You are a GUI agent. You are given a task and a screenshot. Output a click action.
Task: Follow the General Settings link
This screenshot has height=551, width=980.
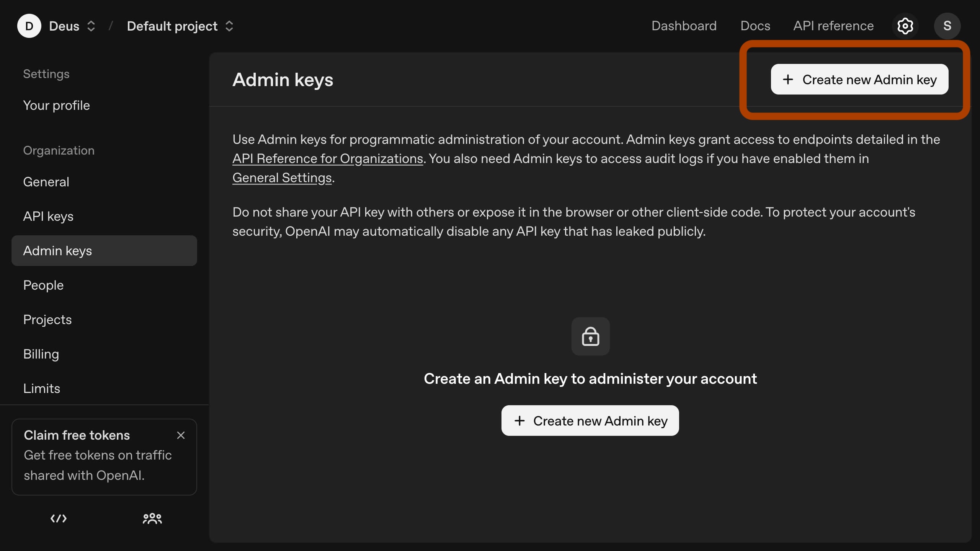coord(282,178)
